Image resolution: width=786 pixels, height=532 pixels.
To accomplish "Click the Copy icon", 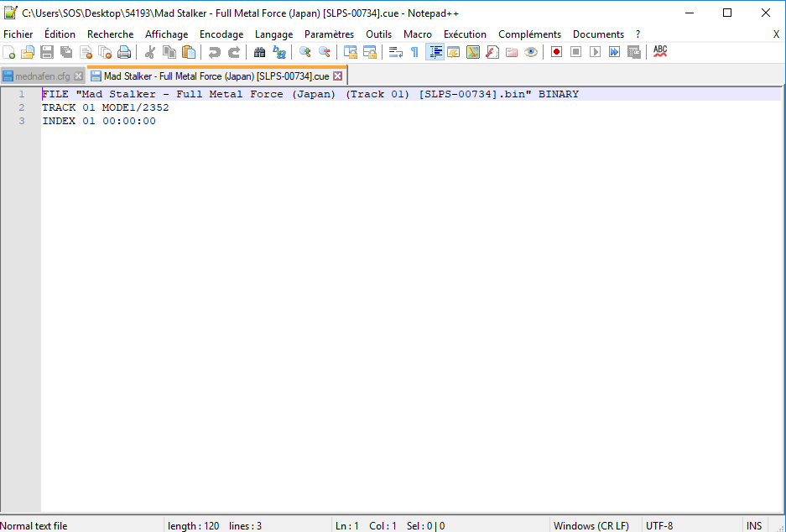I will (x=169, y=52).
